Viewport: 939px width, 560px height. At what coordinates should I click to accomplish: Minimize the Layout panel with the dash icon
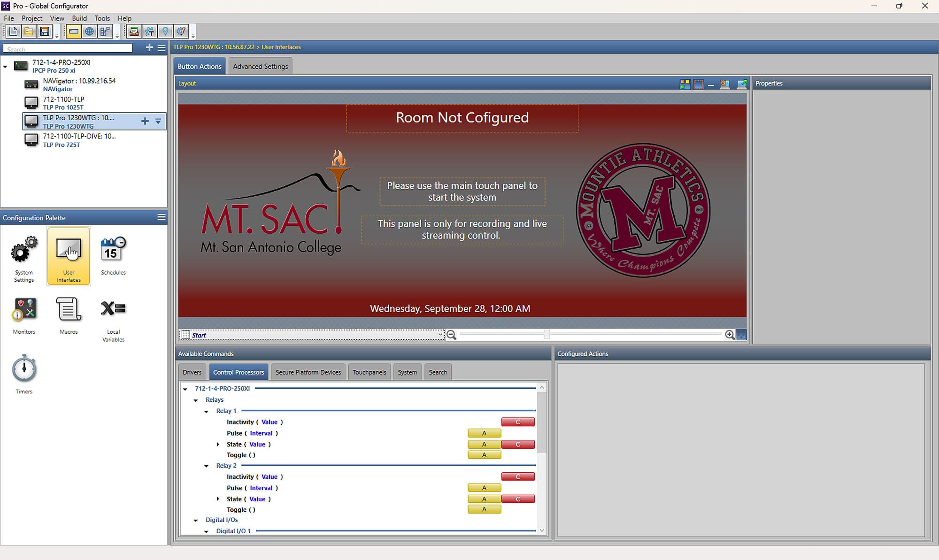click(x=711, y=85)
